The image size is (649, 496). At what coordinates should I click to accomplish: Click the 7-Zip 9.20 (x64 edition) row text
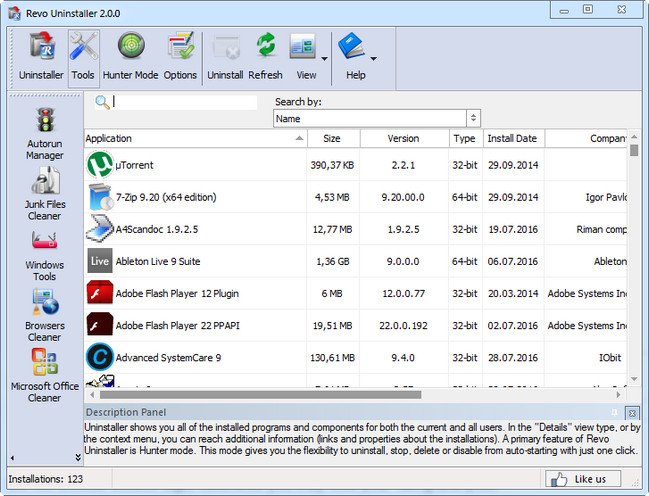166,197
